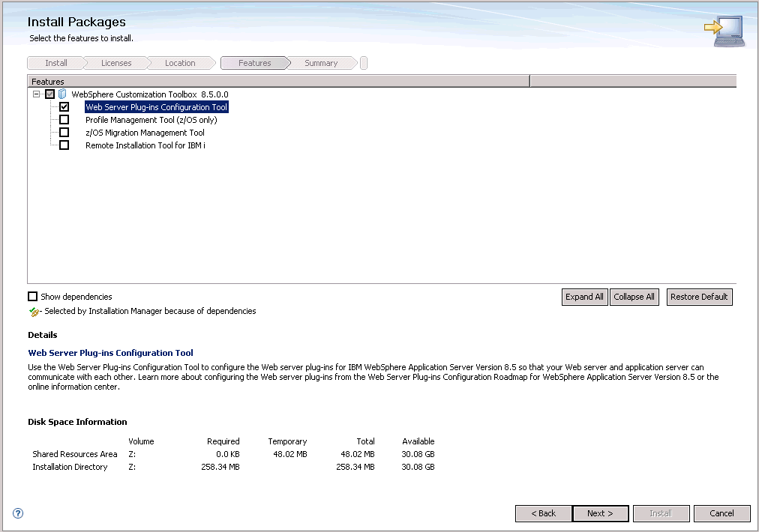
Task: Click the Web Server Plug-ins Configuration Tool details heading
Action: pos(110,353)
